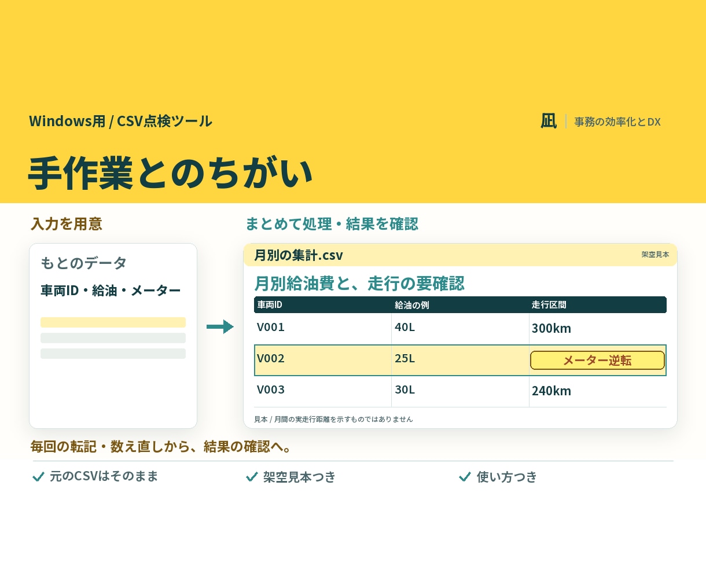
Task: Click the checkmark beside 架空見本つき
Action: pos(252,477)
